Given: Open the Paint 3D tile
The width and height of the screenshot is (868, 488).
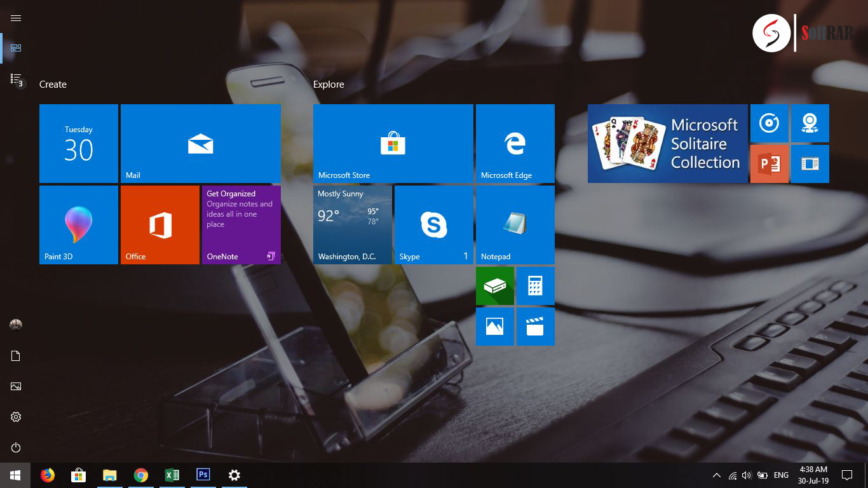Looking at the screenshot, I should [x=79, y=225].
